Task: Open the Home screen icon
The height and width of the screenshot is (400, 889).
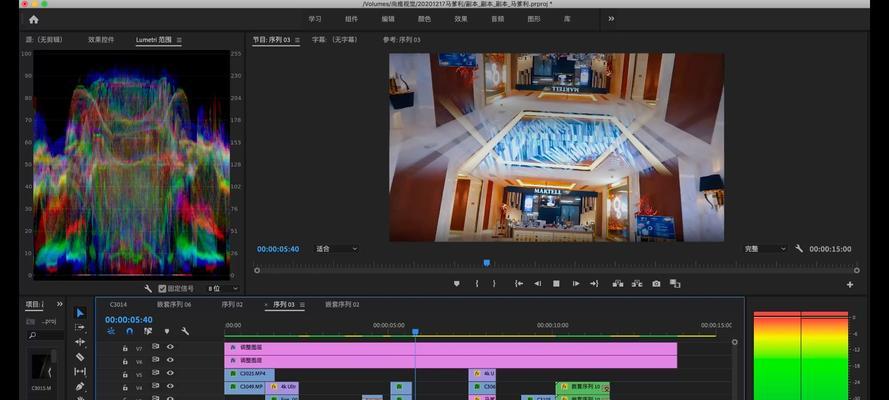Action: (33, 19)
